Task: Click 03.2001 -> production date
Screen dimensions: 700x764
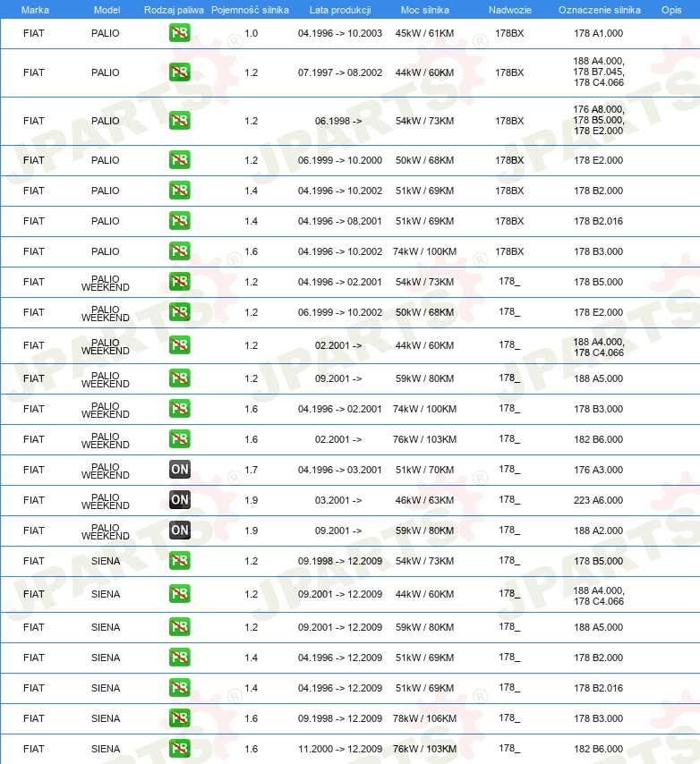Action: point(338,500)
